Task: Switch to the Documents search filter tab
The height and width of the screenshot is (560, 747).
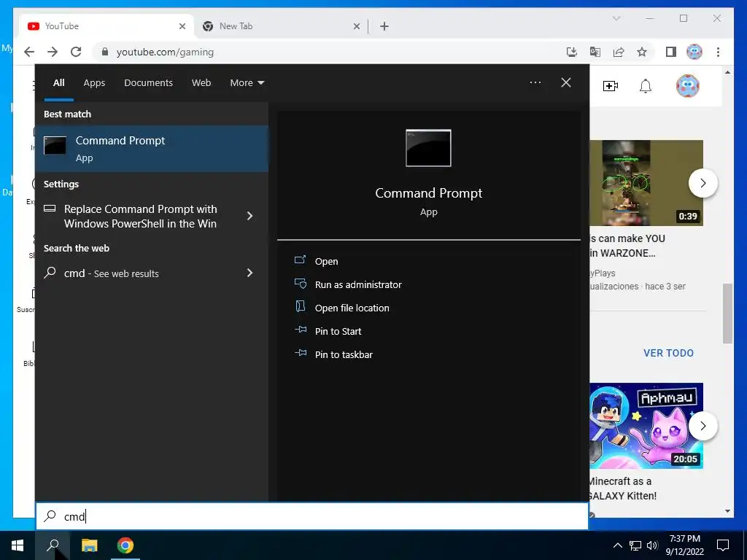Action: click(x=148, y=83)
